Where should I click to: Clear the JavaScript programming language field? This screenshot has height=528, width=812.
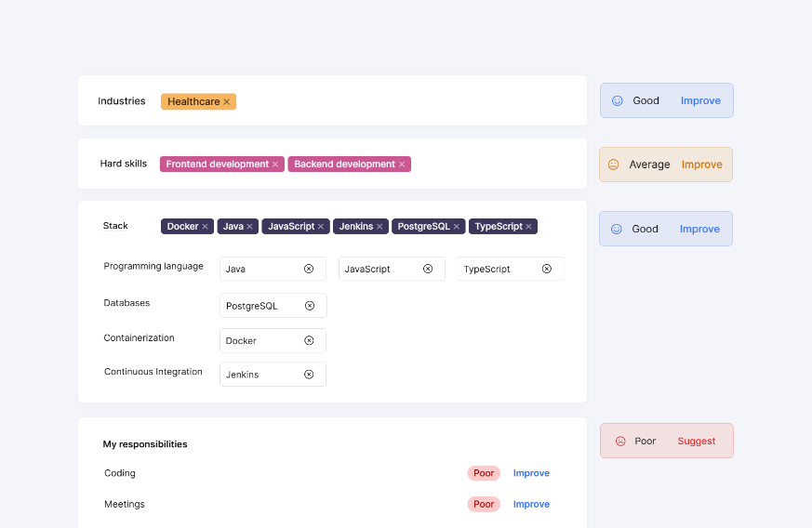click(428, 269)
